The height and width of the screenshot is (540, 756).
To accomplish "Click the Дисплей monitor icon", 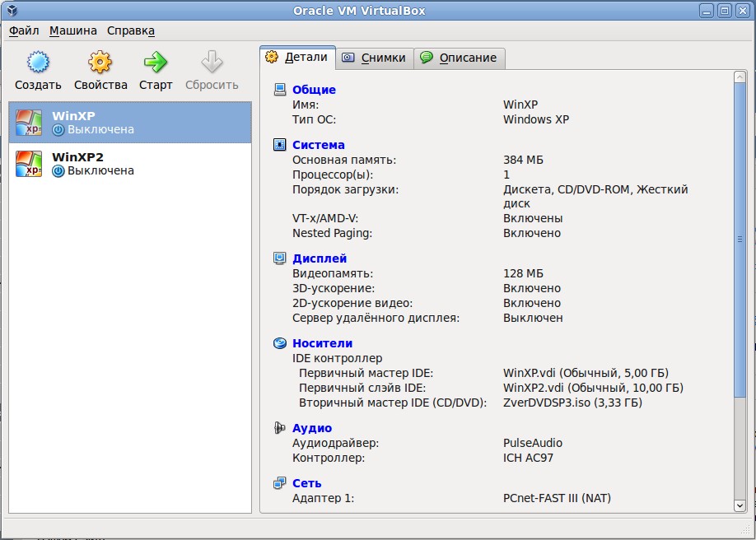I will 280,258.
